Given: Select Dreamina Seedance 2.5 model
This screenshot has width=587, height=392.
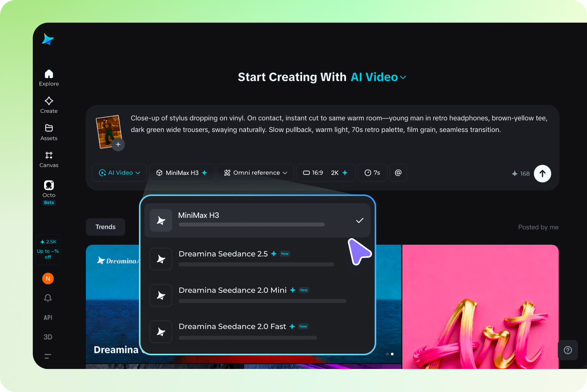Looking at the screenshot, I should tap(257, 259).
